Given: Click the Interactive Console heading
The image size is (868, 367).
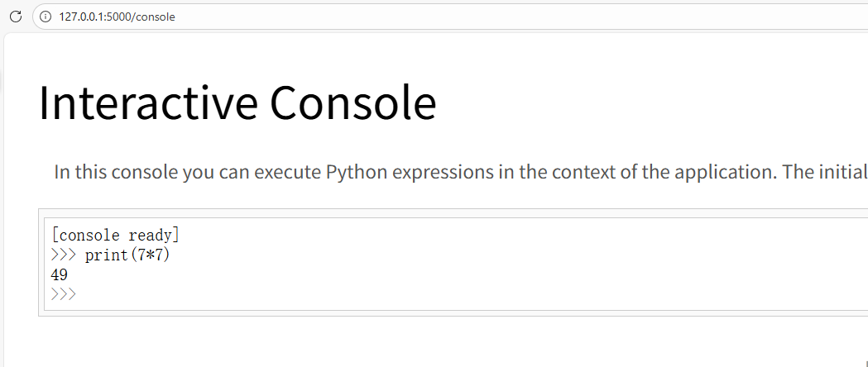Looking at the screenshot, I should (237, 103).
